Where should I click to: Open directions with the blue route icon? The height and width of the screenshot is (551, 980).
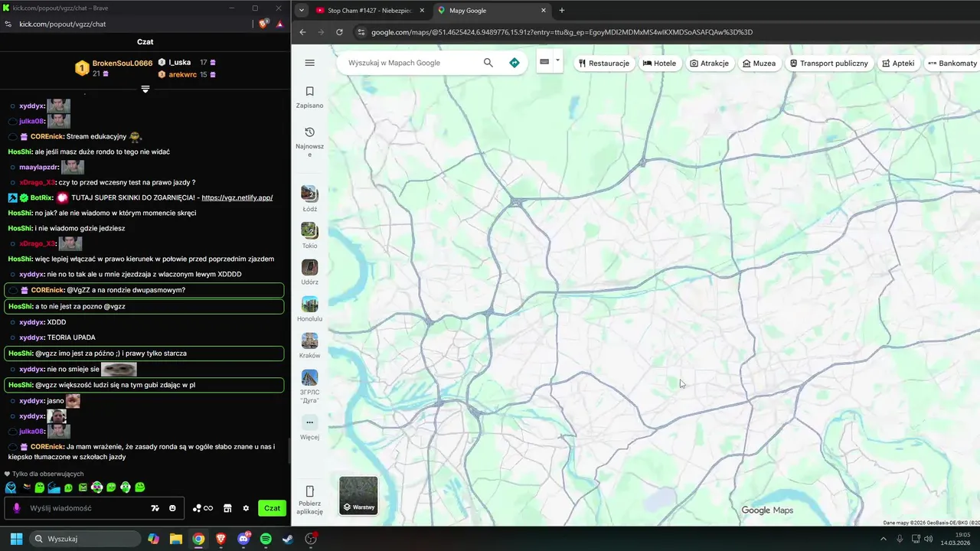pos(514,63)
